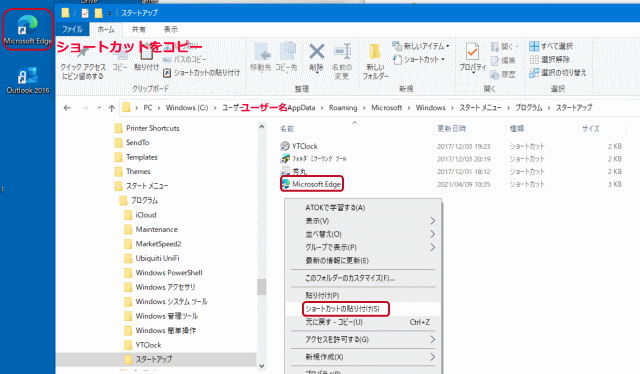Select the Microsoft Edge desktop shortcut

click(x=28, y=30)
